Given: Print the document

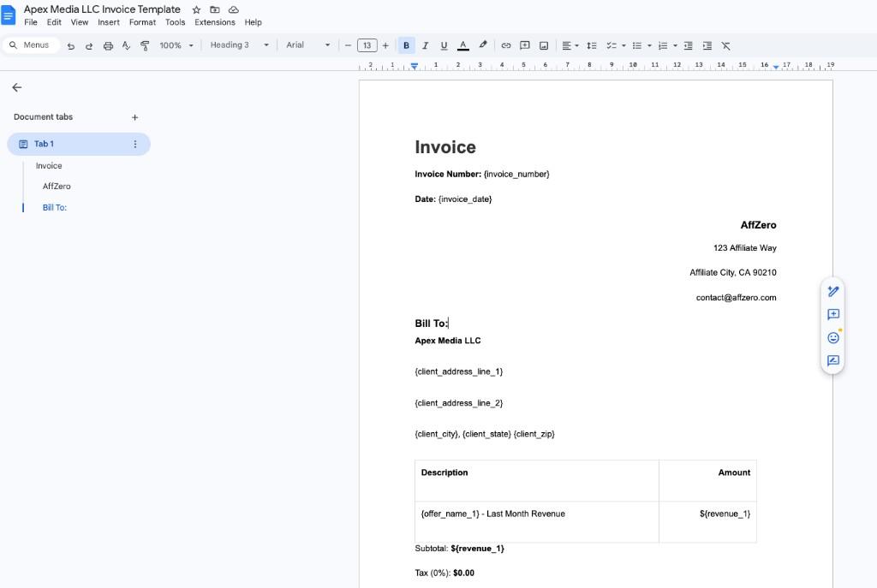Looking at the screenshot, I should click(x=108, y=46).
